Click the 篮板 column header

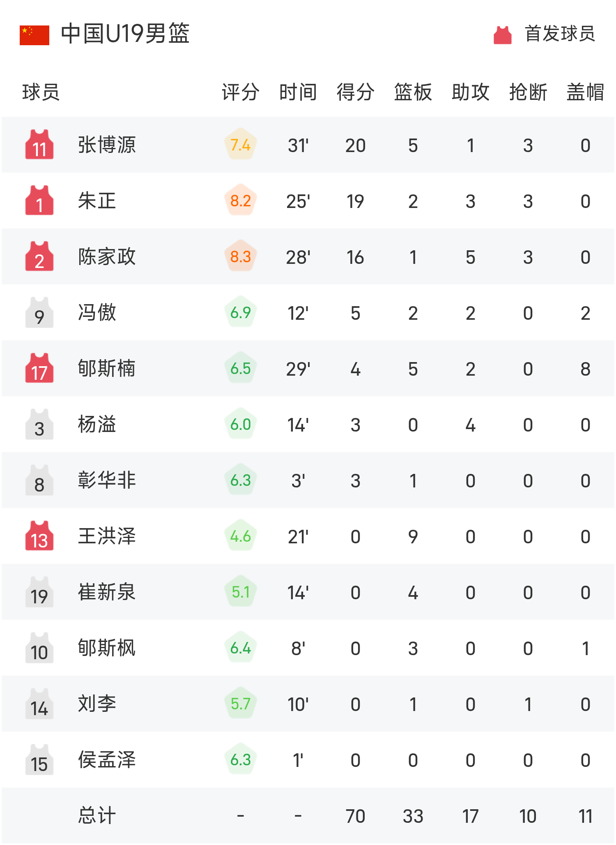tap(413, 92)
